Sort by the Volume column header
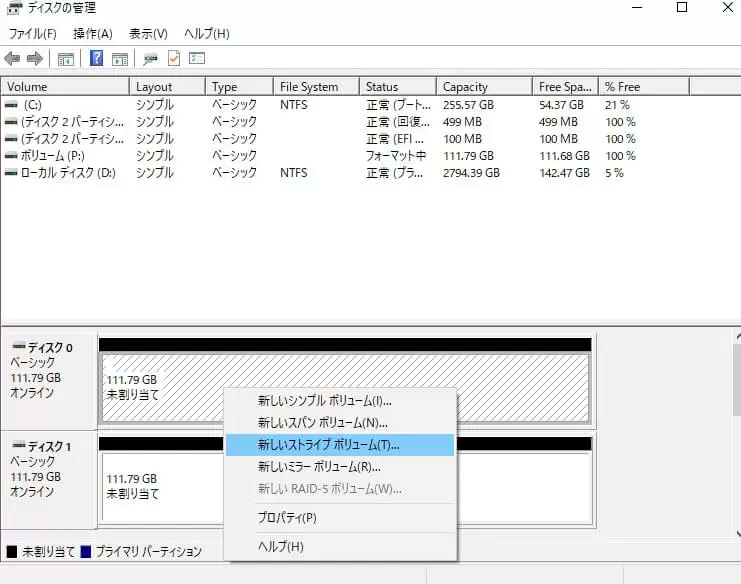The height and width of the screenshot is (584, 741). [x=65, y=87]
